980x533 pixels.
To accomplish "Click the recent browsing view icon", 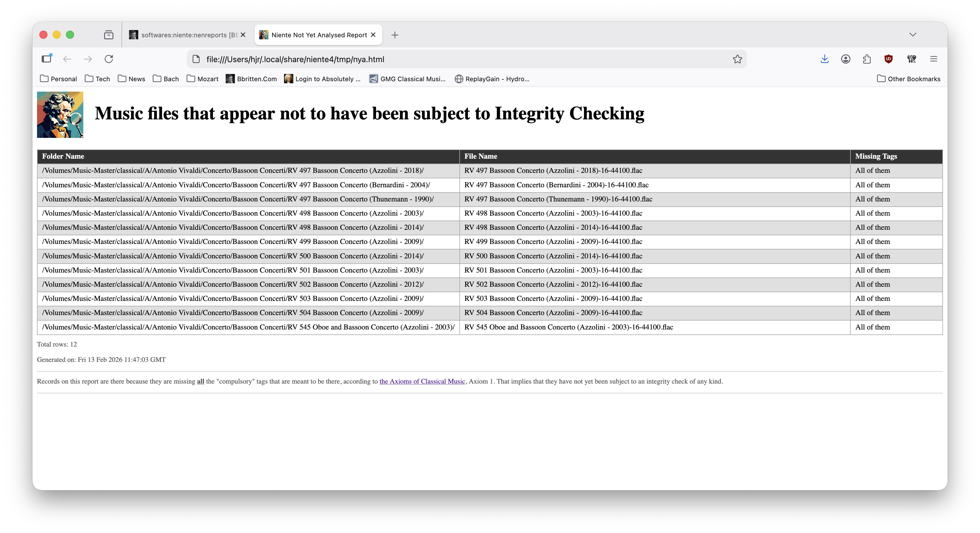I will (108, 35).
